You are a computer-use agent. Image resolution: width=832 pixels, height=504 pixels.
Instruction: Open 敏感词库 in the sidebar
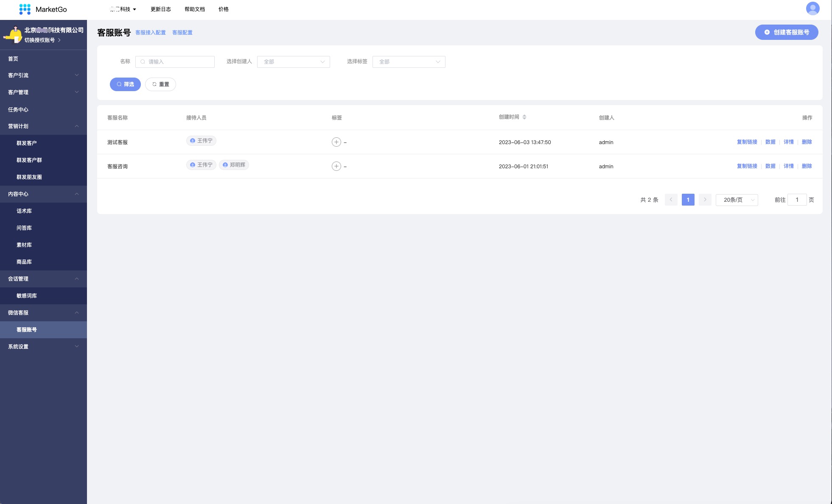27,296
